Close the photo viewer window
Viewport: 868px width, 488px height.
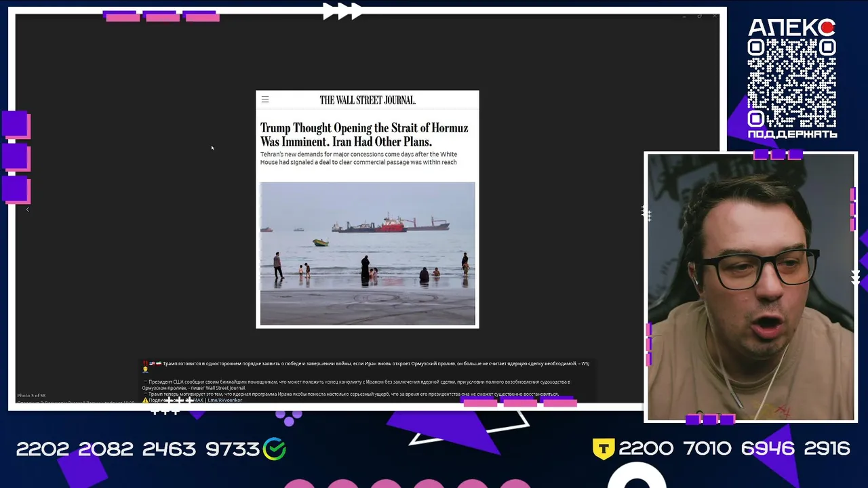click(x=715, y=16)
